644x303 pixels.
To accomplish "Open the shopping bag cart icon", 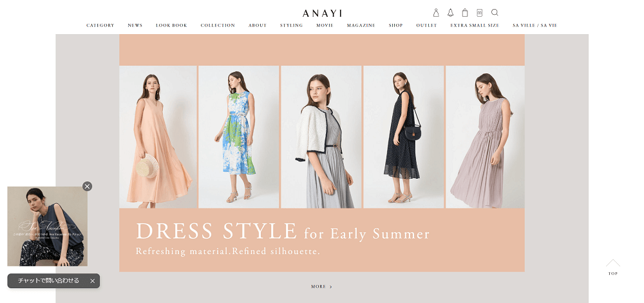I will 465,12.
